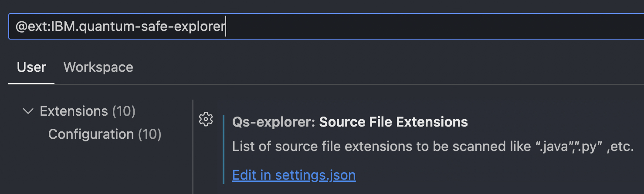Click the (10) count beside Configuration
The image size is (644, 194).
click(x=150, y=134)
